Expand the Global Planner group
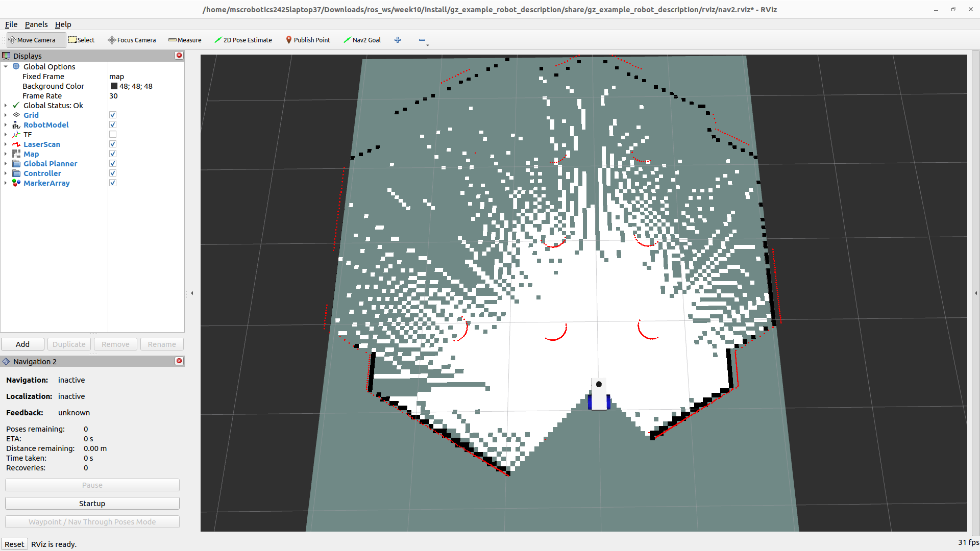Viewport: 980px width, 551px height. point(6,163)
